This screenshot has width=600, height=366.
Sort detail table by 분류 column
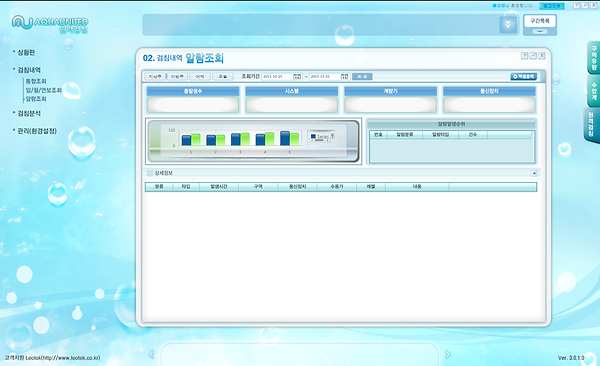[x=159, y=186]
